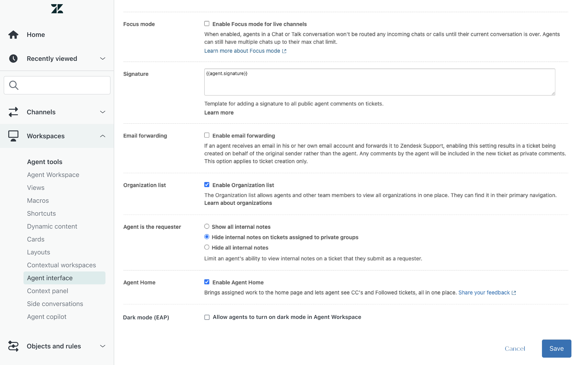Collapse the Workspaces section
Screen dimensions: 588x365
(x=102, y=136)
